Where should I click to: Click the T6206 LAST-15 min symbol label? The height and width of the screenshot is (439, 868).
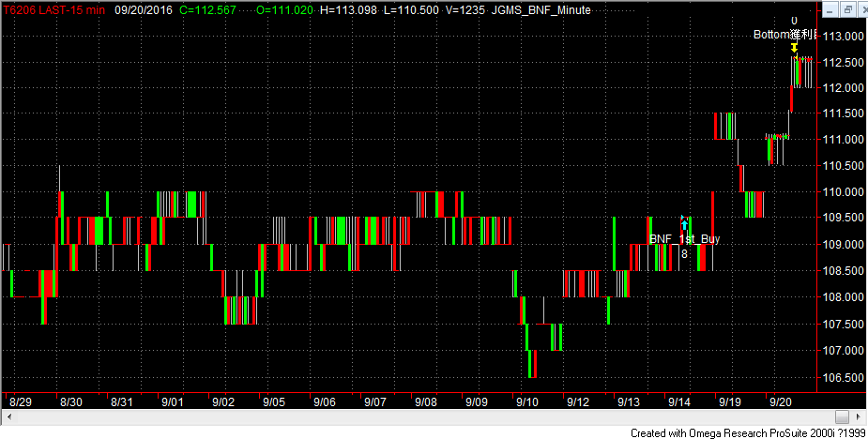point(53,9)
